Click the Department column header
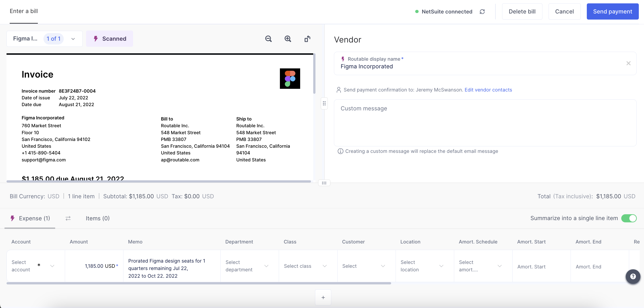The image size is (644, 308). (x=239, y=242)
